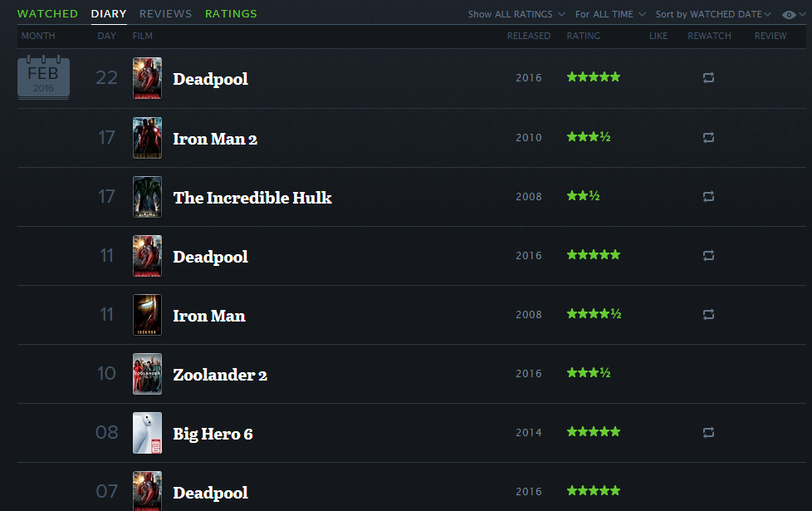The image size is (812, 511).
Task: Click Deadpool poster on day 11 row
Action: 147,256
